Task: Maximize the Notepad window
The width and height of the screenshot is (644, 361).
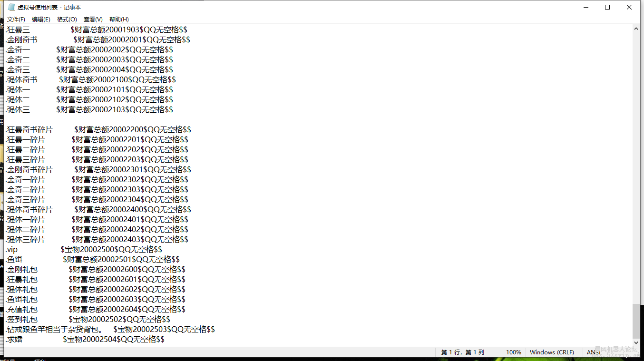Action: [x=607, y=7]
